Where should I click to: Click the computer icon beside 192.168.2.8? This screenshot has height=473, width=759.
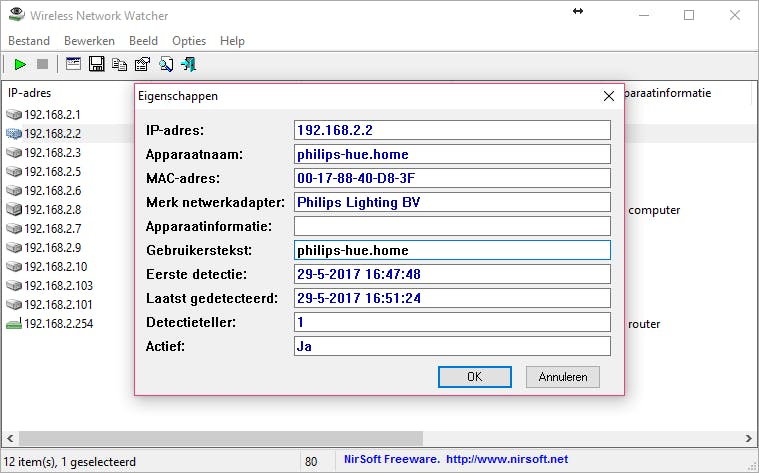tap(14, 209)
